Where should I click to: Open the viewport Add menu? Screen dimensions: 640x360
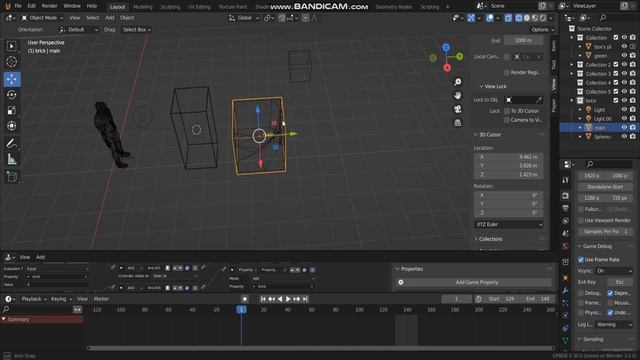110,18
